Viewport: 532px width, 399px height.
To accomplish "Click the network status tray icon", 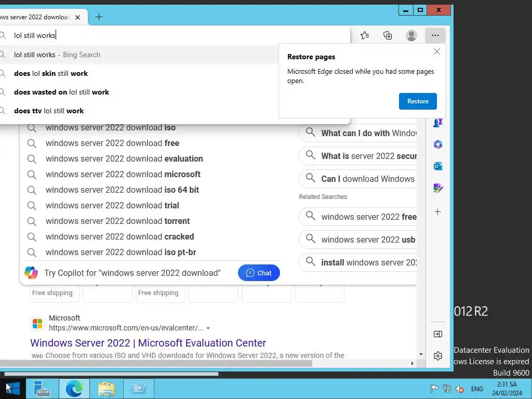I will point(447,389).
